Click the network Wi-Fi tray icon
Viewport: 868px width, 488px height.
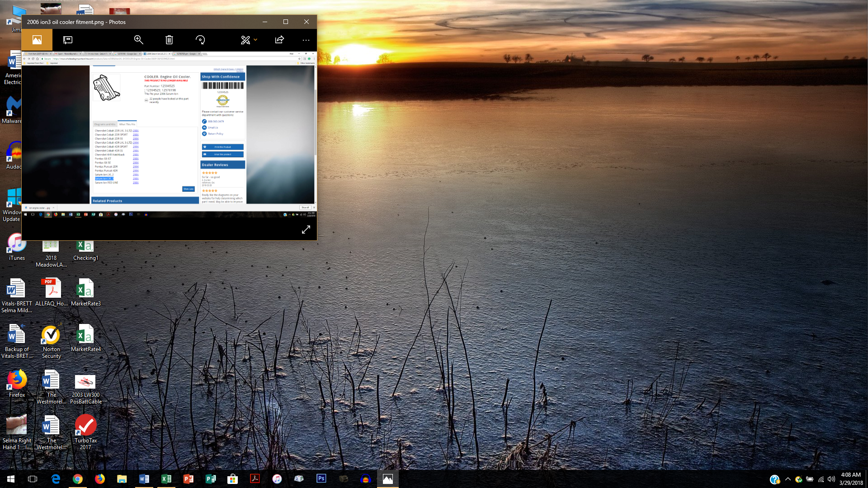tap(821, 479)
